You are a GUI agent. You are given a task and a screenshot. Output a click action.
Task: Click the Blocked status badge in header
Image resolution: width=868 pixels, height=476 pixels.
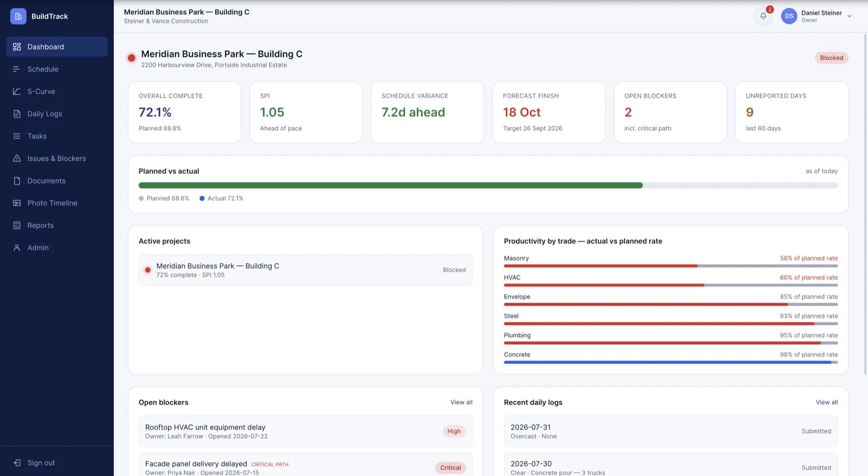click(832, 58)
